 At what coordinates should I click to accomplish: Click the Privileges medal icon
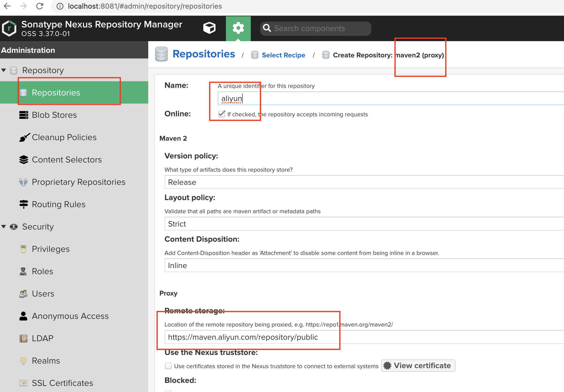click(x=23, y=249)
